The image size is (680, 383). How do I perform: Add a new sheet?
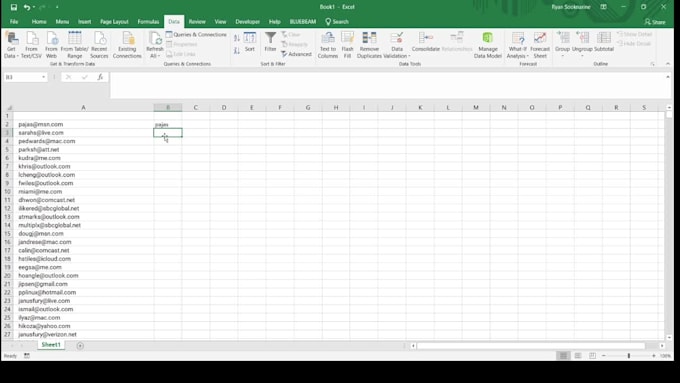(x=80, y=346)
